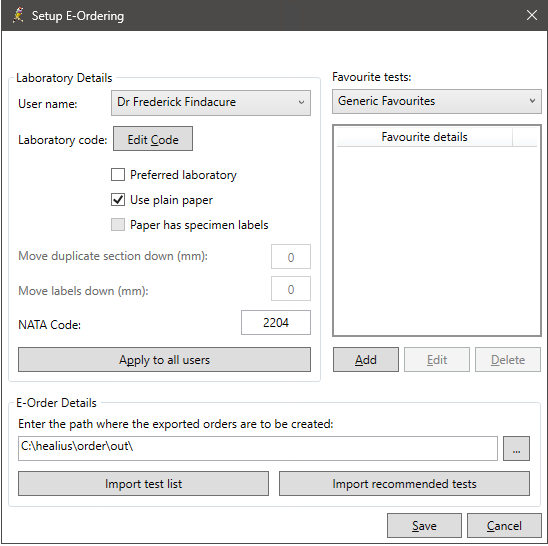548x546 pixels.
Task: Toggle Paper has specimen labels checkbox
Action: click(x=118, y=225)
